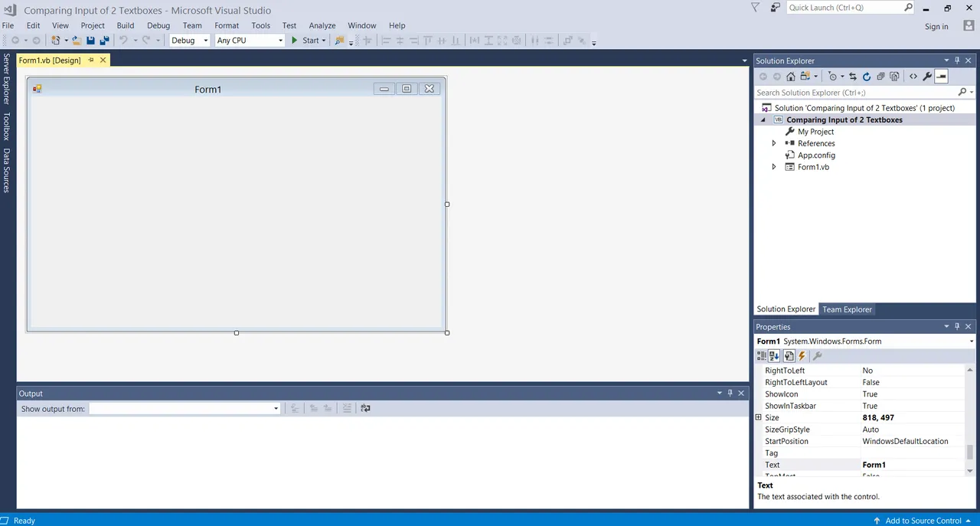
Task: Expand the Size property in Properties
Action: (759, 417)
